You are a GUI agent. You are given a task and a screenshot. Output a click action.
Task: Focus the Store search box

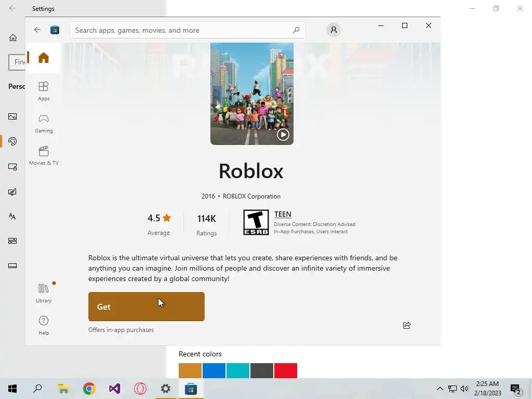[x=187, y=30]
